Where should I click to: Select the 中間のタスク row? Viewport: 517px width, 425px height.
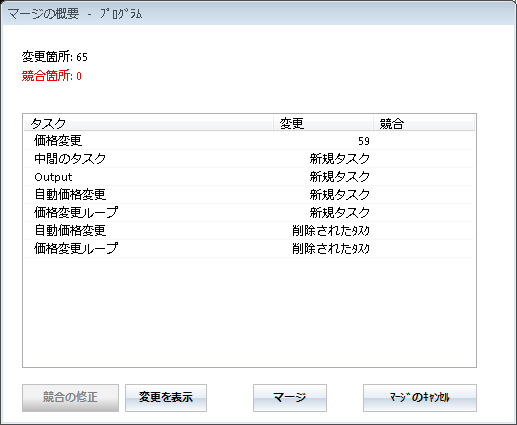click(249, 159)
